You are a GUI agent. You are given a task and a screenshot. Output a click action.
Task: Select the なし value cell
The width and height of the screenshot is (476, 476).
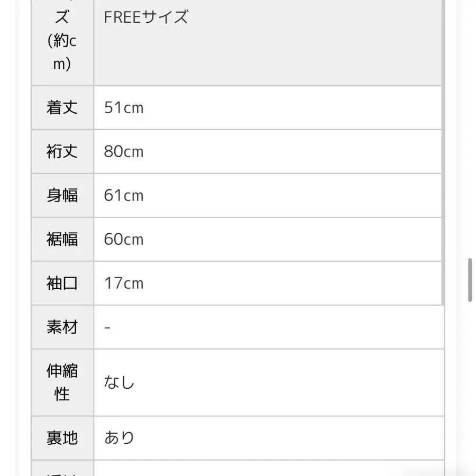(x=120, y=382)
